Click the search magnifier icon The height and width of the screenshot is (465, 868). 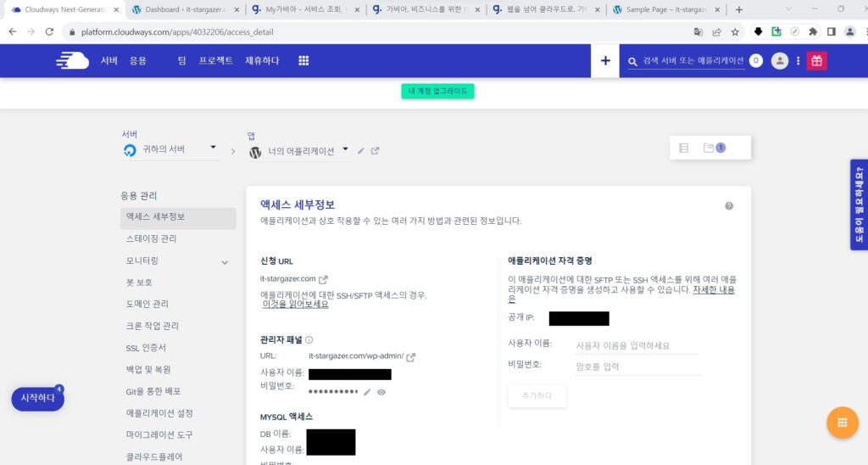[632, 62]
